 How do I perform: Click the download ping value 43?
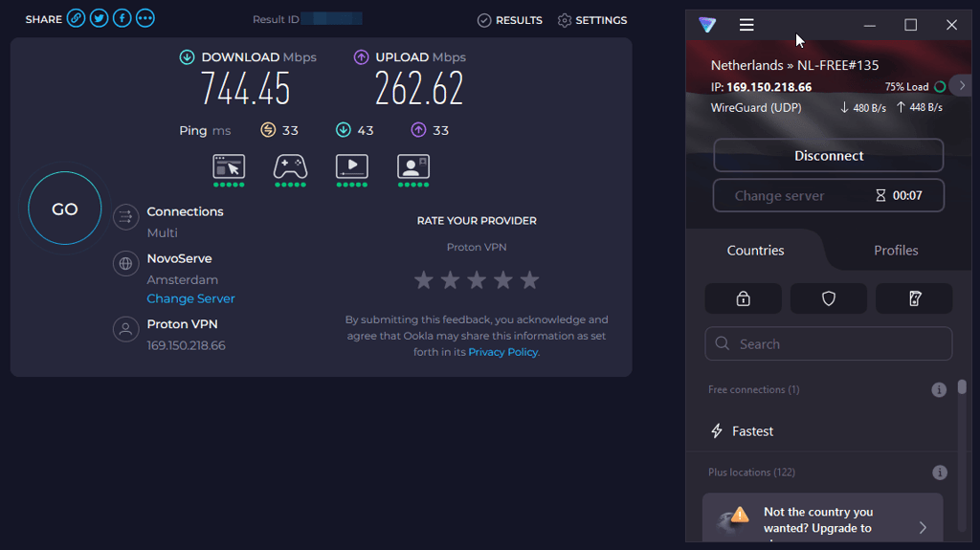pos(365,131)
